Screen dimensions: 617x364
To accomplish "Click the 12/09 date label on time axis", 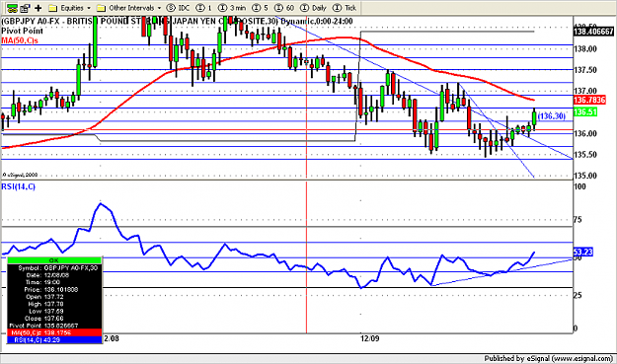I will pos(370,338).
